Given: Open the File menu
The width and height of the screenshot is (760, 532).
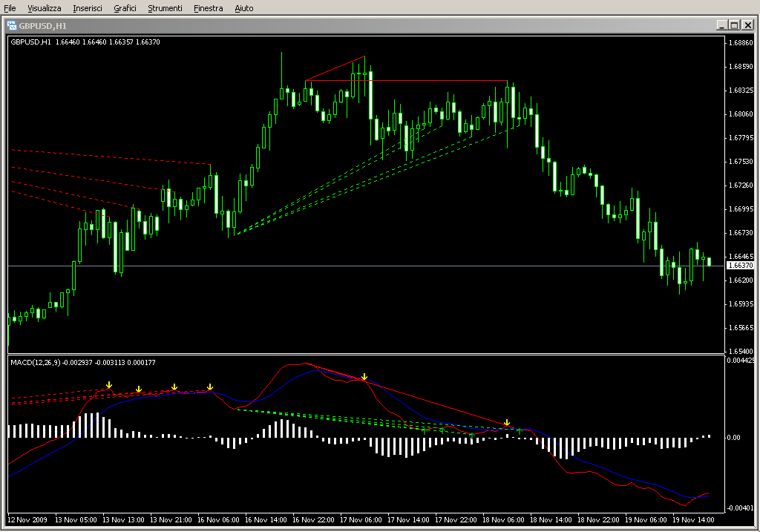Looking at the screenshot, I should (x=10, y=8).
